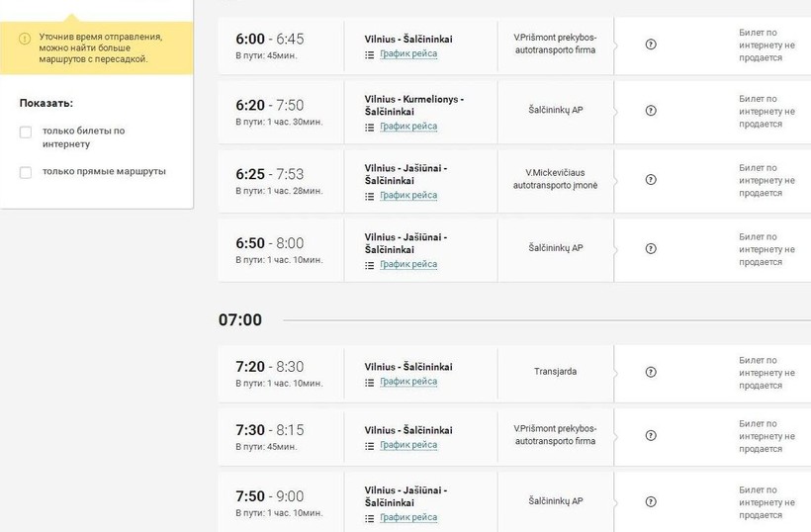Show График рейса for 7:30 departure
This screenshot has width=811, height=532.
[407, 445]
